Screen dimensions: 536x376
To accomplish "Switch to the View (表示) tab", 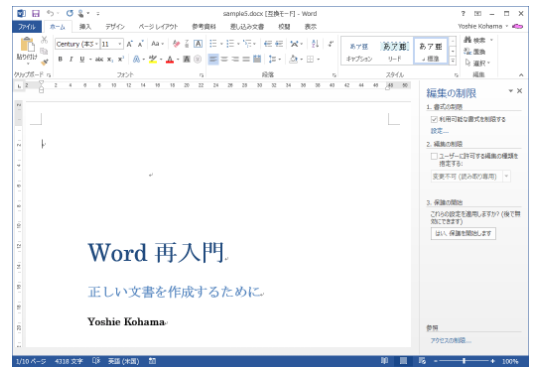I will (x=311, y=27).
